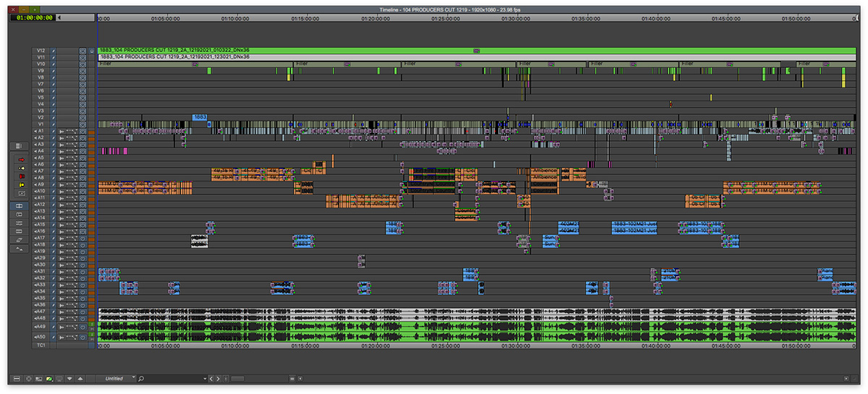Select the yellow Extract/Splice-in segment arrow tool
The height and width of the screenshot is (394, 868).
pos(22,168)
